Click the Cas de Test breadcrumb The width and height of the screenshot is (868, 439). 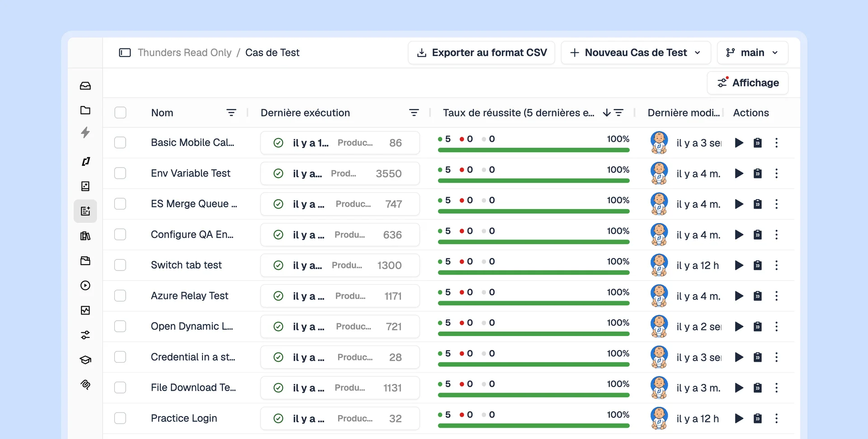pyautogui.click(x=273, y=53)
